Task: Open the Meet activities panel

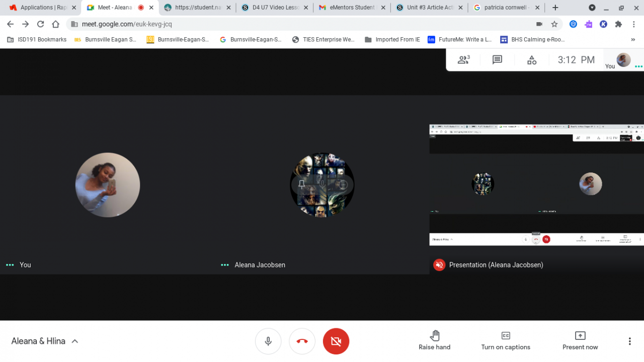Action: [x=532, y=60]
